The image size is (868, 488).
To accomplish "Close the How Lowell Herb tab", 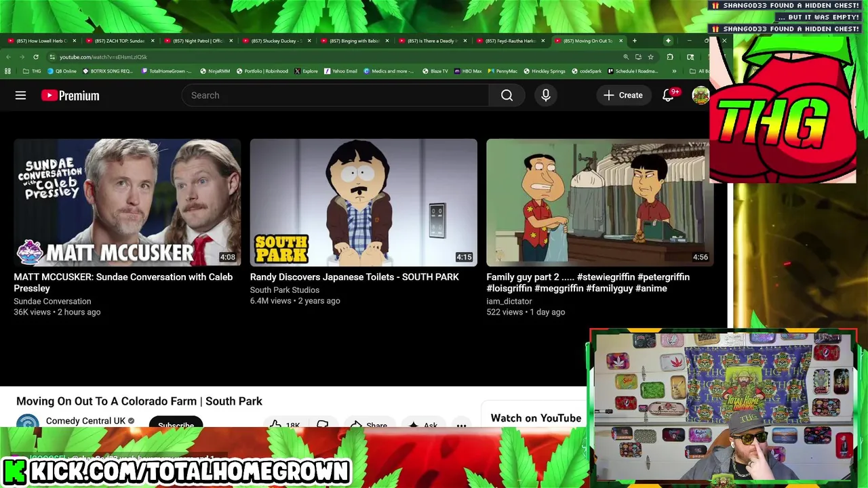I will 74,41.
